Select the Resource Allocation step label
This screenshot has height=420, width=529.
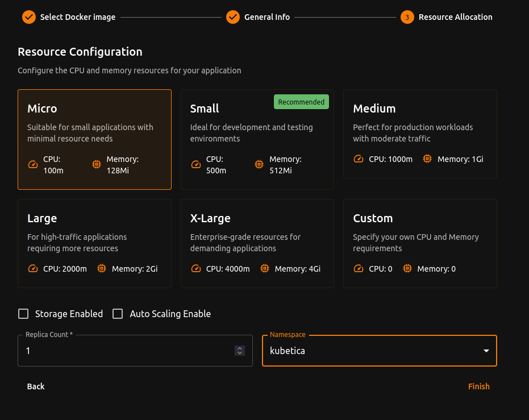456,17
